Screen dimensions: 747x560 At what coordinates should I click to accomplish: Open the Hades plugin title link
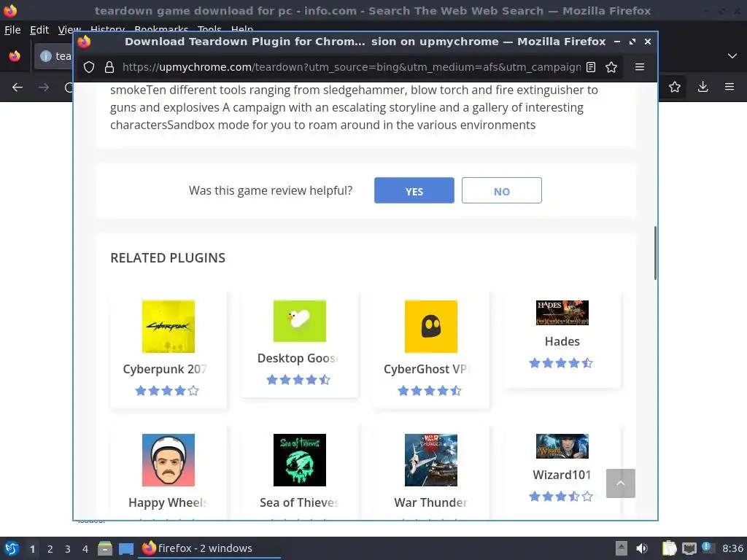click(562, 341)
